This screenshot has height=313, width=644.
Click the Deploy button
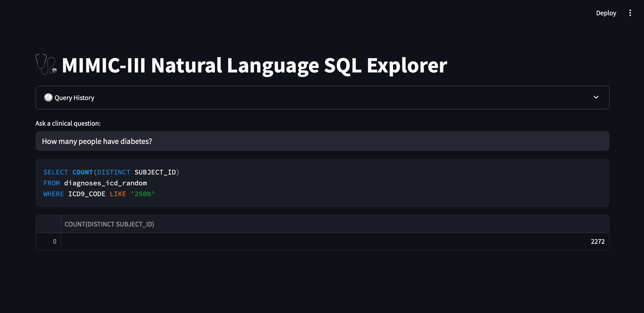point(606,13)
